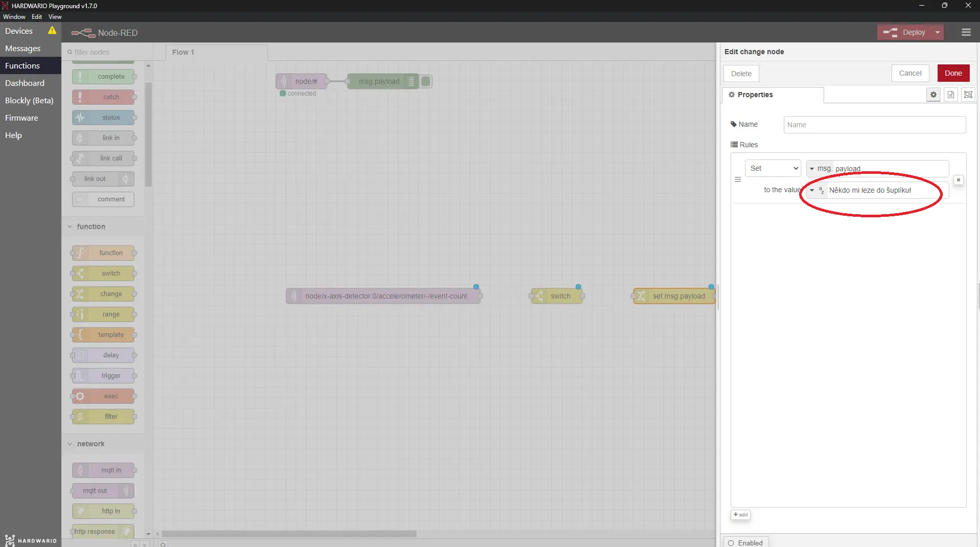Toggle the msg.payload debug node button
The width and height of the screenshot is (980, 547).
pyautogui.click(x=426, y=81)
